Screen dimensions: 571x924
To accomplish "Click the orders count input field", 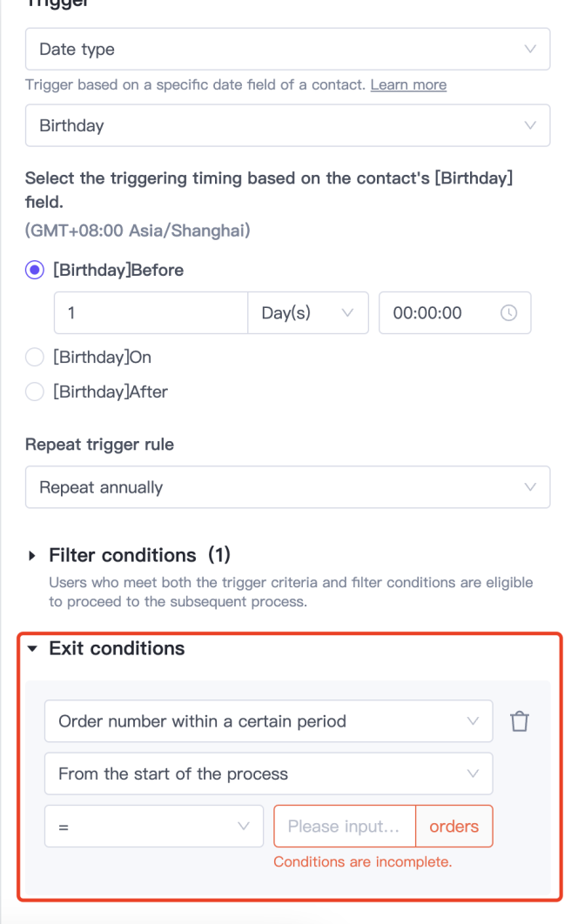I will pyautogui.click(x=345, y=827).
